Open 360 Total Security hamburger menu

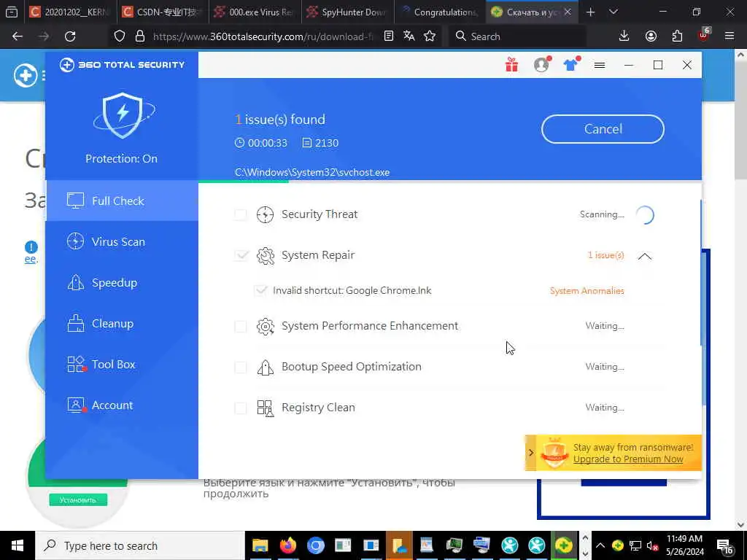pos(600,65)
